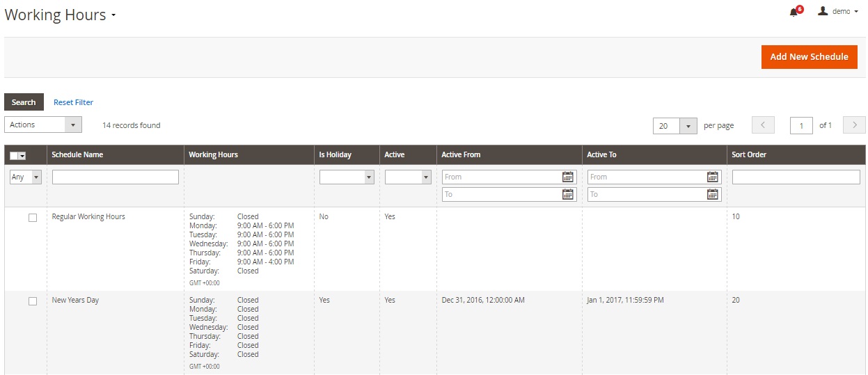The image size is (868, 375).
Task: Sort by the Schedule Name column header
Action: point(77,154)
